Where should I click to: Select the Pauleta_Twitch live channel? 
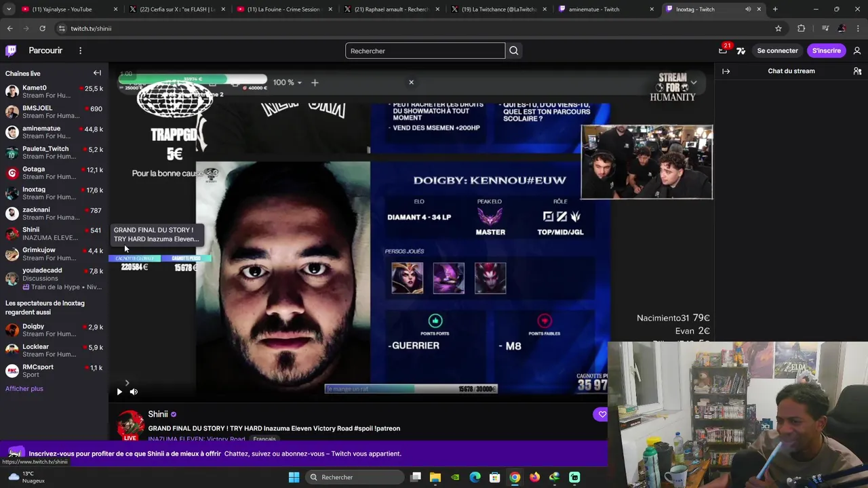pos(54,152)
